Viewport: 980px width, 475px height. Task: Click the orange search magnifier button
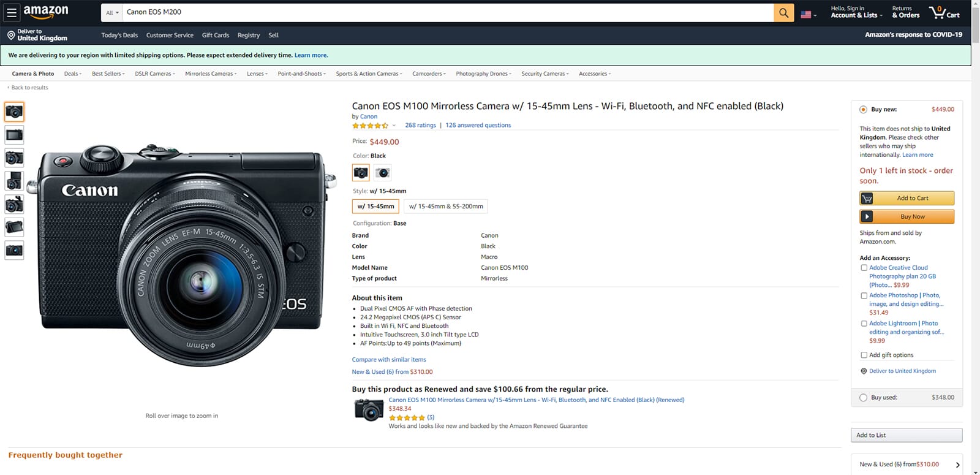pos(783,12)
